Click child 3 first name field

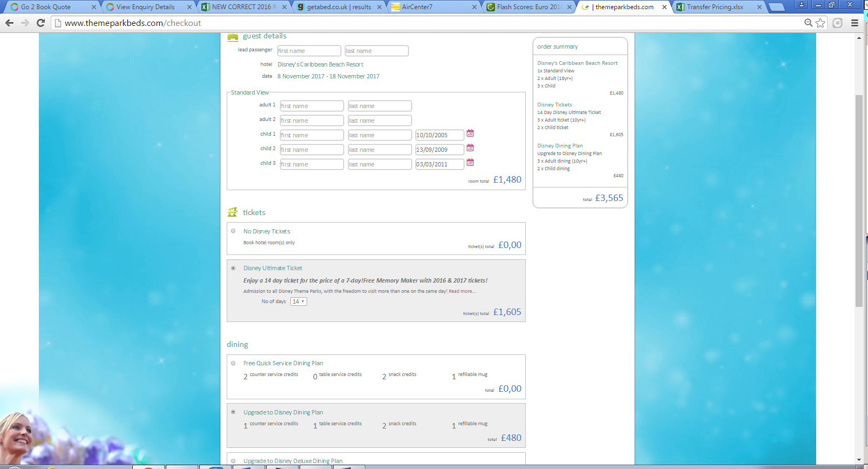(312, 164)
